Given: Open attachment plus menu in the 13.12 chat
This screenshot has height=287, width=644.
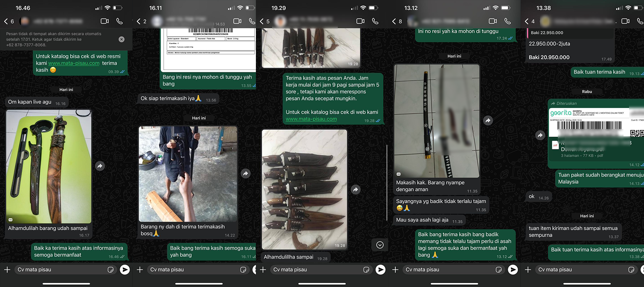Looking at the screenshot, I should click(395, 269).
